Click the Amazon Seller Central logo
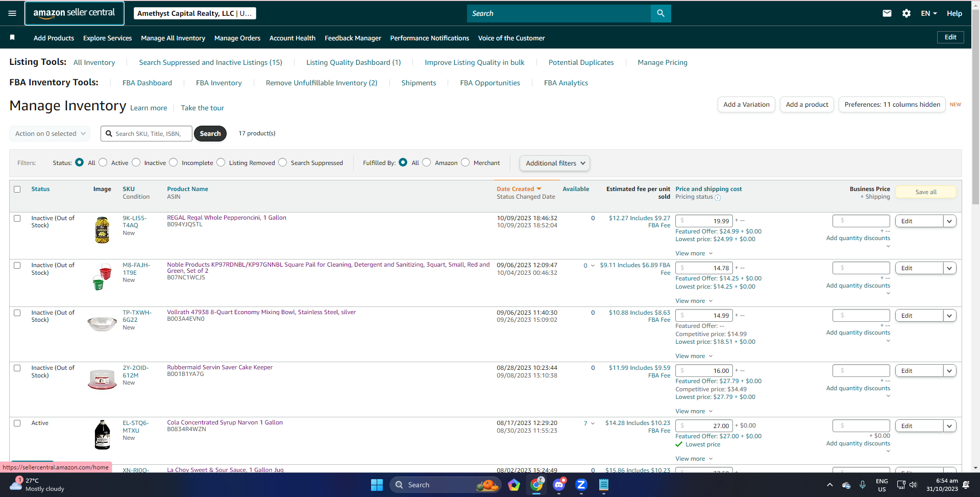The height and width of the screenshot is (497, 980). (75, 13)
